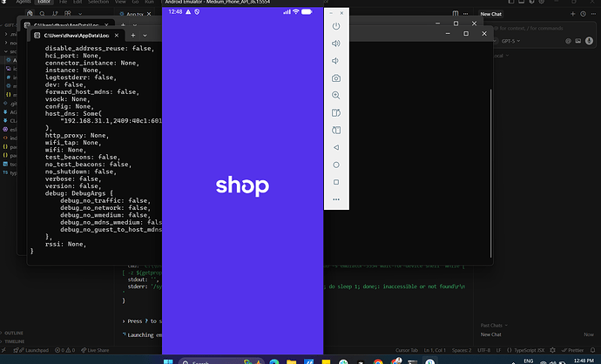601x364 pixels.
Task: Close the front terminal tab
Action: pyautogui.click(x=117, y=35)
